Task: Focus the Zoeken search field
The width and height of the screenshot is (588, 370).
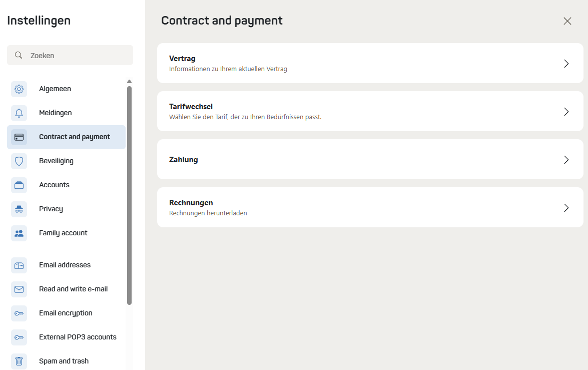Action: tap(75, 56)
